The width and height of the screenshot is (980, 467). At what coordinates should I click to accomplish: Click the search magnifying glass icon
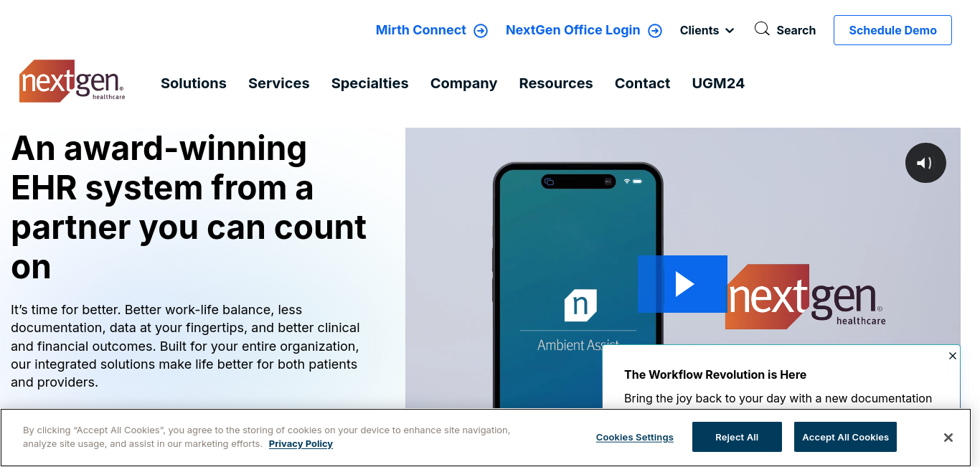click(762, 29)
